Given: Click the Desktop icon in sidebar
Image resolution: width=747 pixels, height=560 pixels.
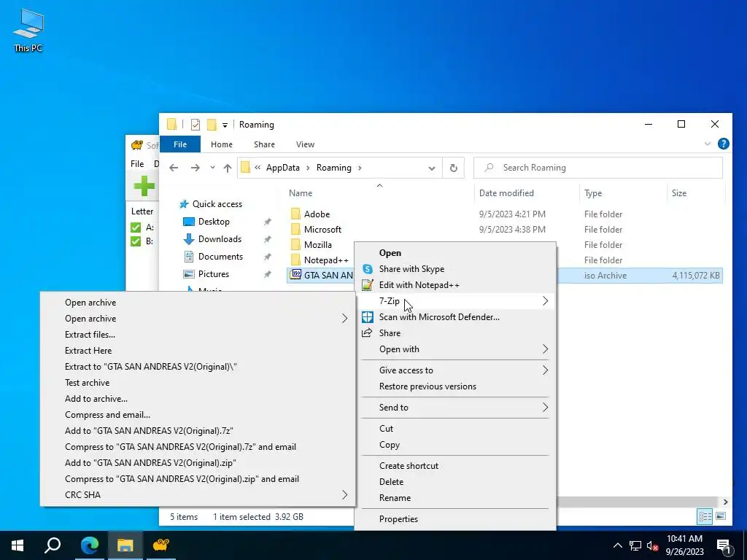Looking at the screenshot, I should 189,222.
